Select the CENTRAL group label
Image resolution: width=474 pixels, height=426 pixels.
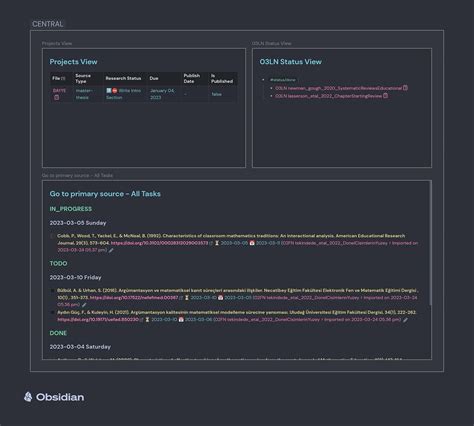[x=48, y=24]
